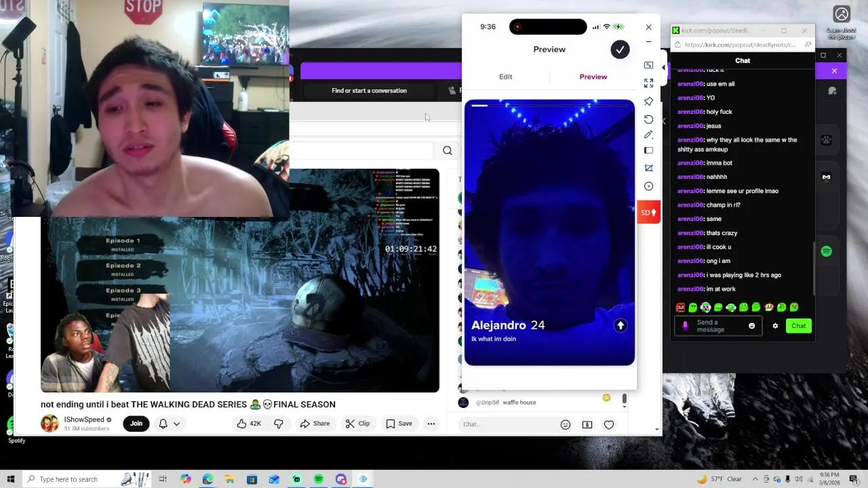Select the pencil annotation tool
868x488 pixels.
click(649, 134)
